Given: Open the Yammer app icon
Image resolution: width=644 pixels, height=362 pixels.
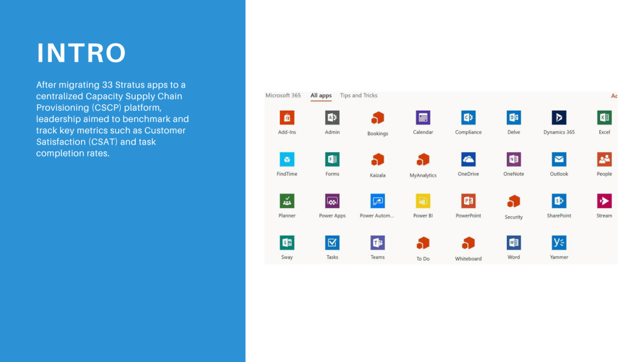Looking at the screenshot, I should tap(558, 243).
